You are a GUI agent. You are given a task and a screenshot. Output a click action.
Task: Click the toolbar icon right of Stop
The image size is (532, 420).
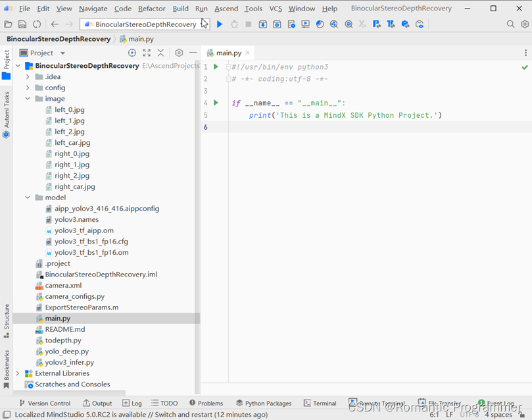[262, 24]
